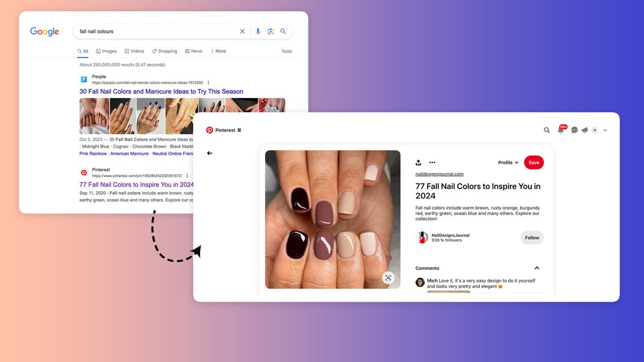
Task: Open three-dot menu beside Pinterest URL
Action: (187, 176)
